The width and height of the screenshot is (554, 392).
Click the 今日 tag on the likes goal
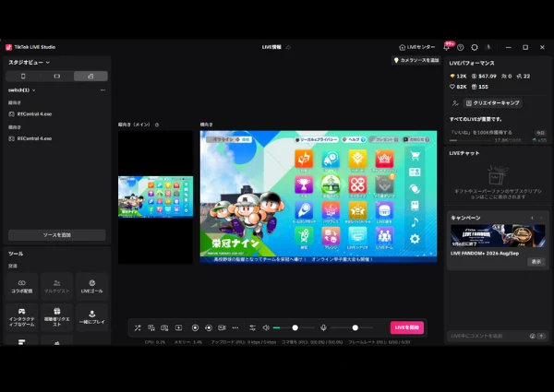click(x=540, y=133)
